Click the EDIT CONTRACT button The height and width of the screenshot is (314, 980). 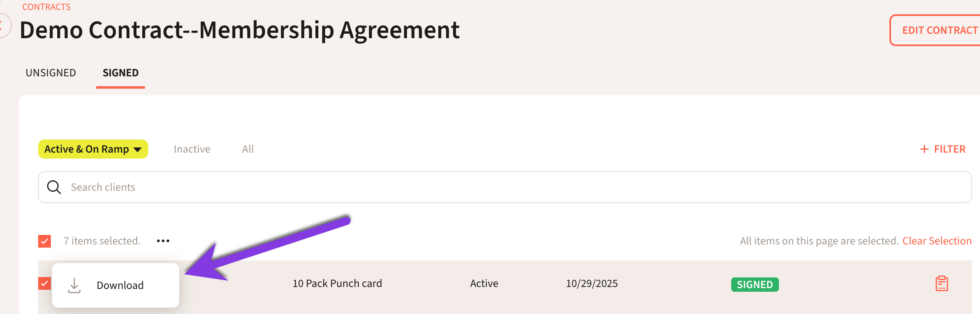click(939, 31)
